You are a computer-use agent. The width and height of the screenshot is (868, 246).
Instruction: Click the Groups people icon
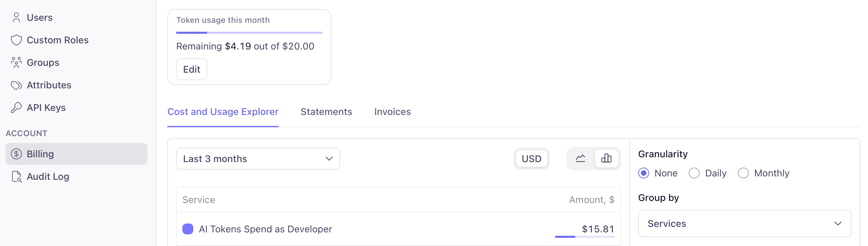pos(16,62)
